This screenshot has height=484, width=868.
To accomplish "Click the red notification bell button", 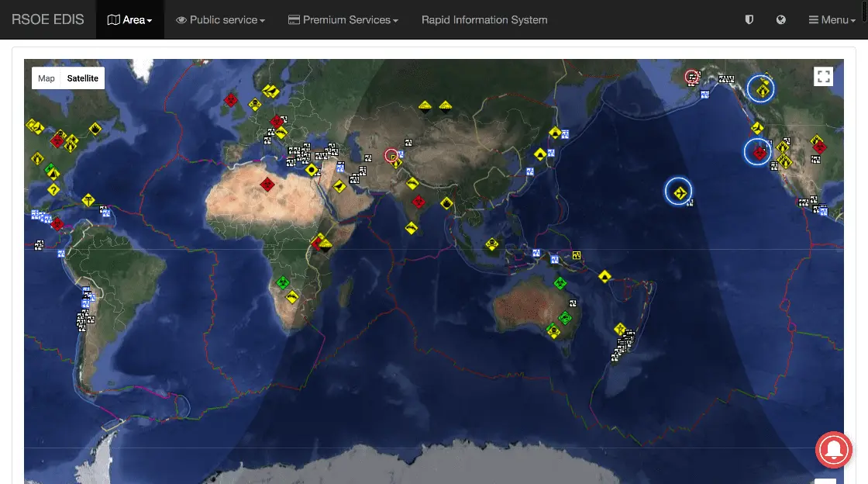I will tap(834, 450).
